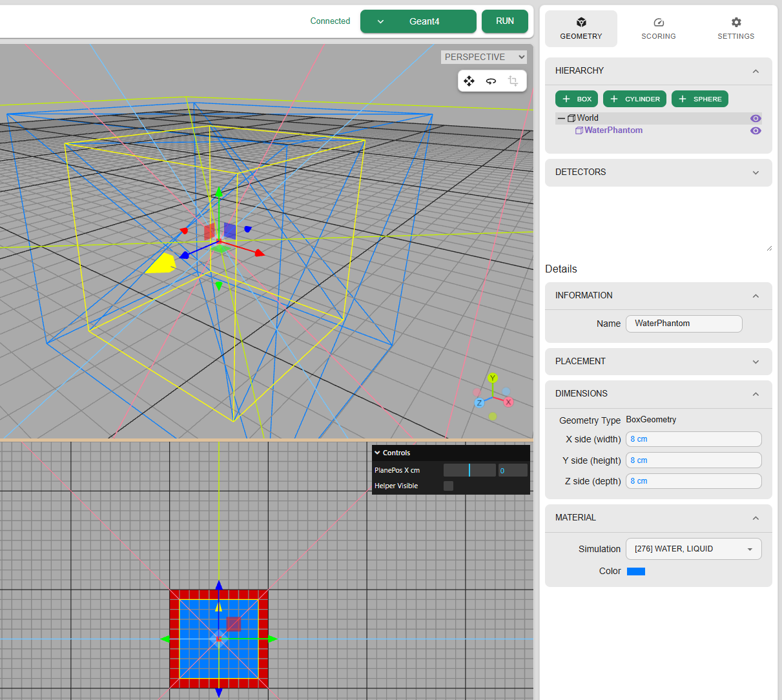Viewport: 782px width, 700px height.
Task: Open the SETTINGS tab
Action: [736, 29]
